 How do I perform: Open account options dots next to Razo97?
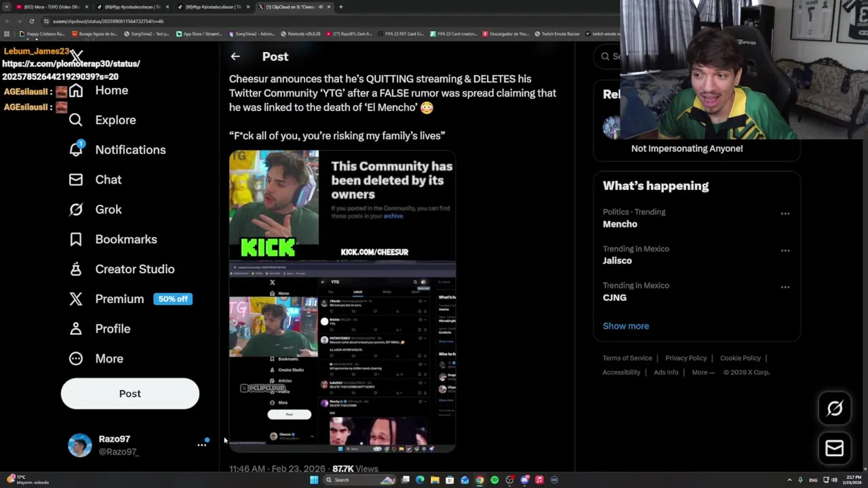coord(201,445)
